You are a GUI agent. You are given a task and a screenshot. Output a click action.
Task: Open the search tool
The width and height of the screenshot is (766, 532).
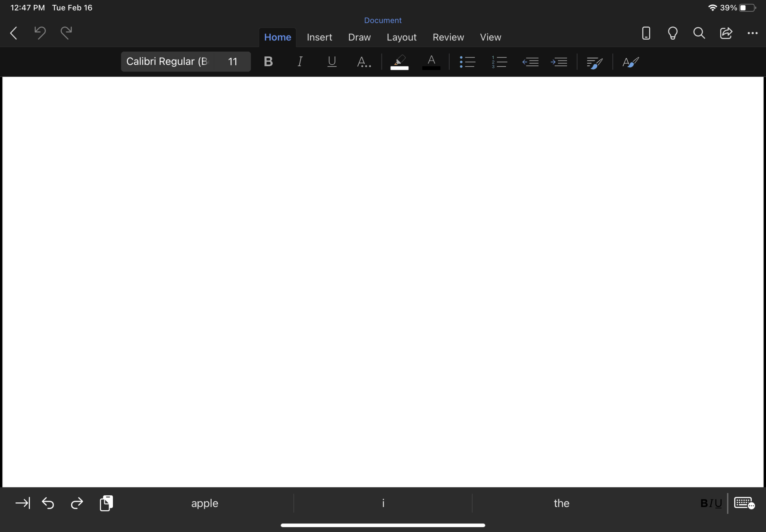pyautogui.click(x=699, y=33)
